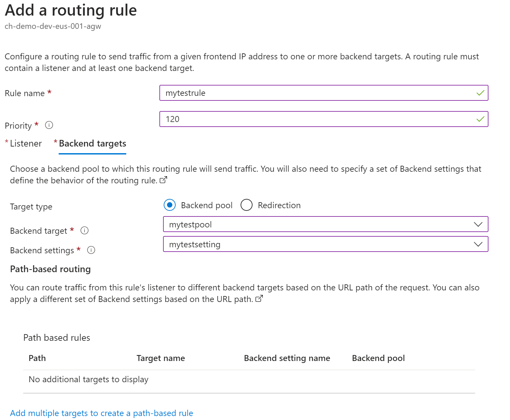The height and width of the screenshot is (420, 510).
Task: Open external link icon after URL path text
Action: click(259, 299)
